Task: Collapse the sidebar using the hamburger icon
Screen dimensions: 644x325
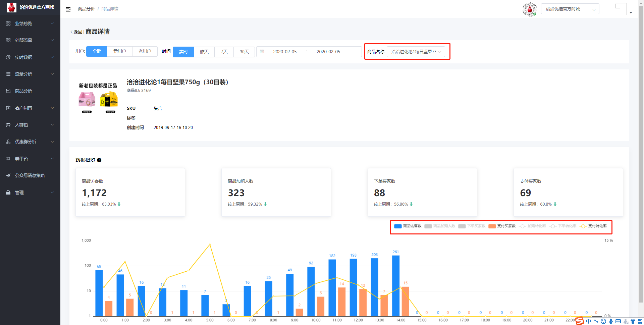Action: [68, 9]
